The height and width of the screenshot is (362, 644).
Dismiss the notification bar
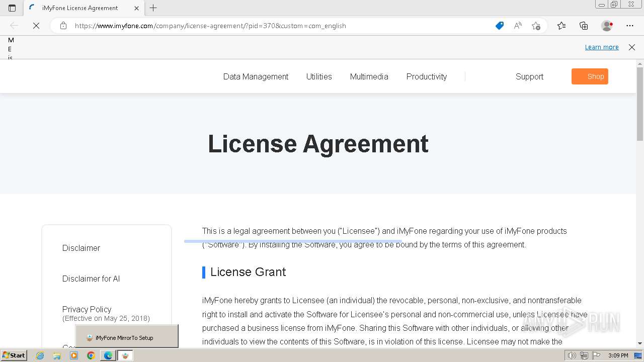[x=632, y=47]
